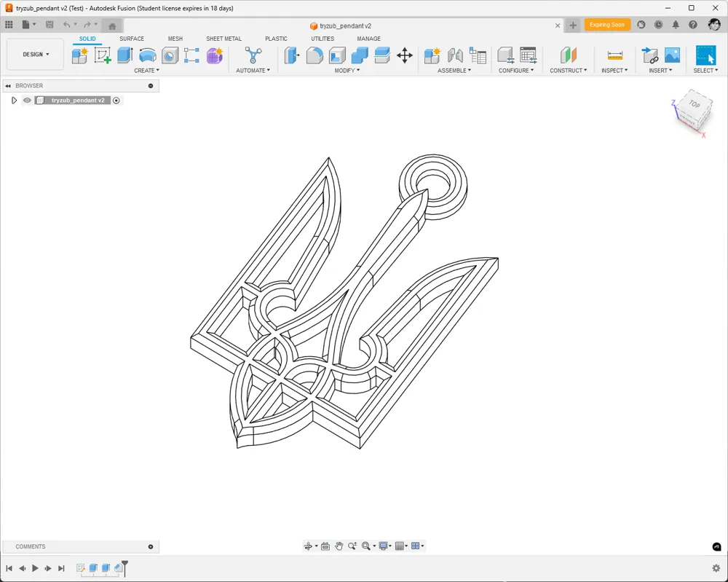Play the design timeline
This screenshot has height=582, width=728.
click(x=35, y=568)
